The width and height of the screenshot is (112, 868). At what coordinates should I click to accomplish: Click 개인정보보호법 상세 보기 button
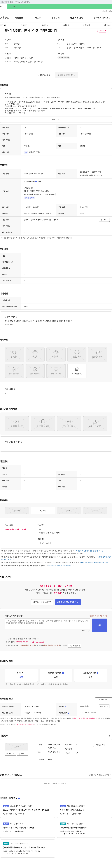point(42,602)
